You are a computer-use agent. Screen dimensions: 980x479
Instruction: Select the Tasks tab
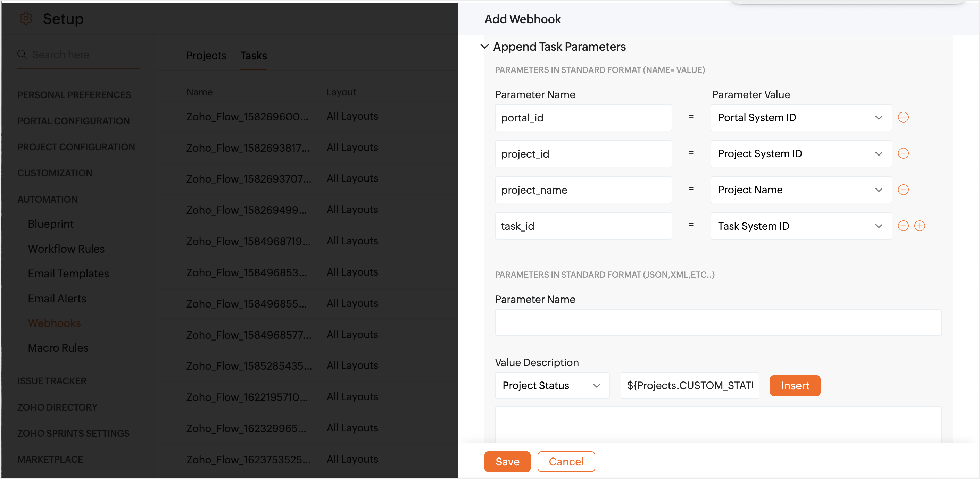[254, 56]
